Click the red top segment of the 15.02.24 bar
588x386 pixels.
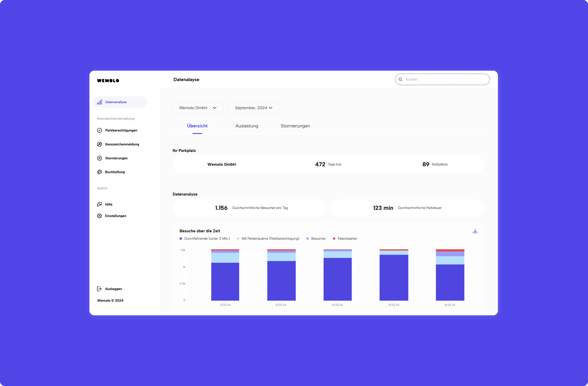pos(394,250)
